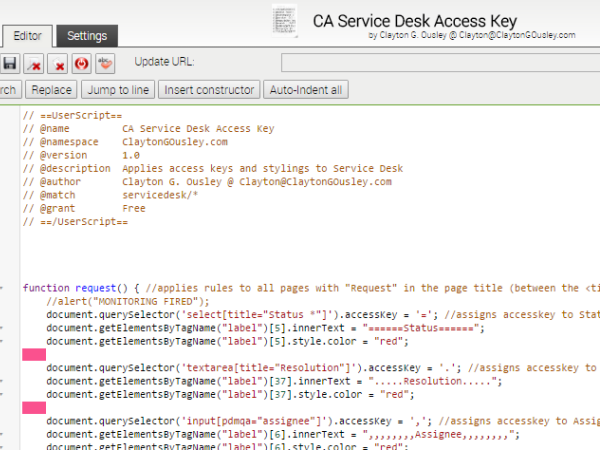The width and height of the screenshot is (600, 450).
Task: Open the Replace dialog button
Action: coord(51,90)
